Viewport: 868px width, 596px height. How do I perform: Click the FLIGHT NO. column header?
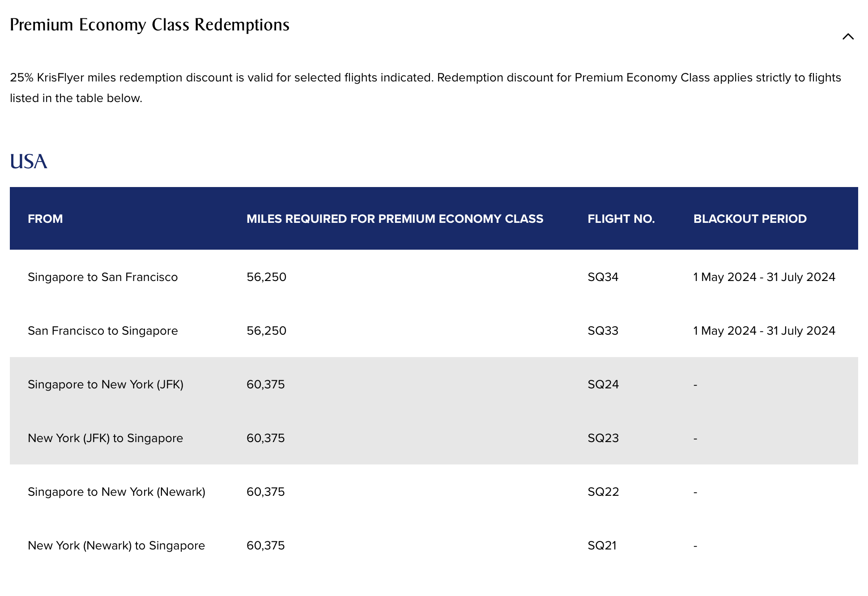(x=621, y=219)
